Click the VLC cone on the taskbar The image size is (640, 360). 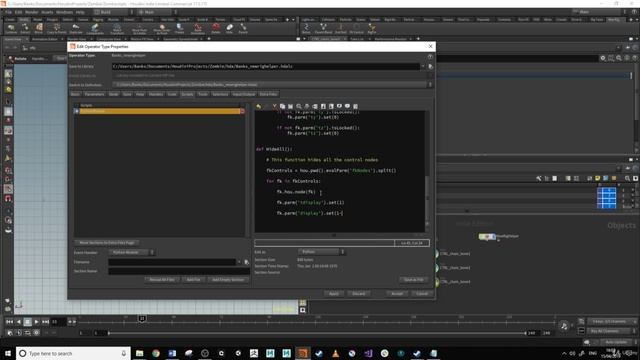335,353
